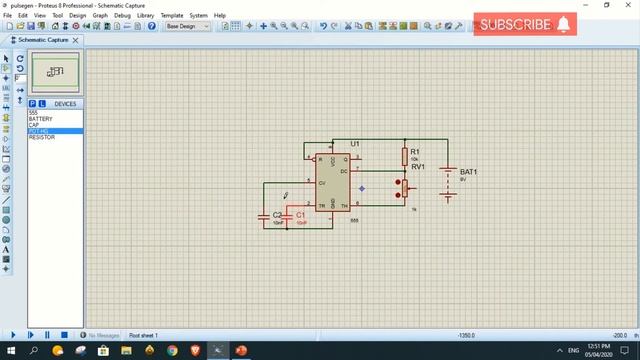
Task: Open PCB Layout using the red circle icon
Action: pyautogui.click(x=76, y=26)
